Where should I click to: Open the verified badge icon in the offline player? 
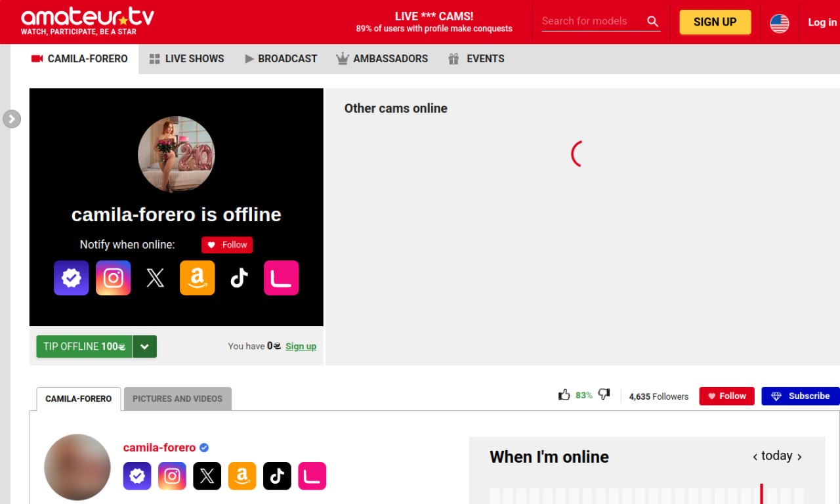tap(72, 278)
